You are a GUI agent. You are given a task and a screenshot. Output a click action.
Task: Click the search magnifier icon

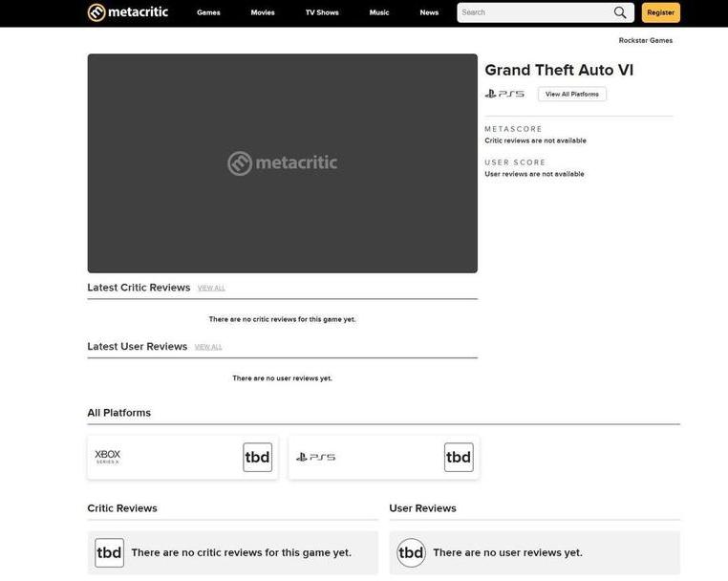pos(620,12)
